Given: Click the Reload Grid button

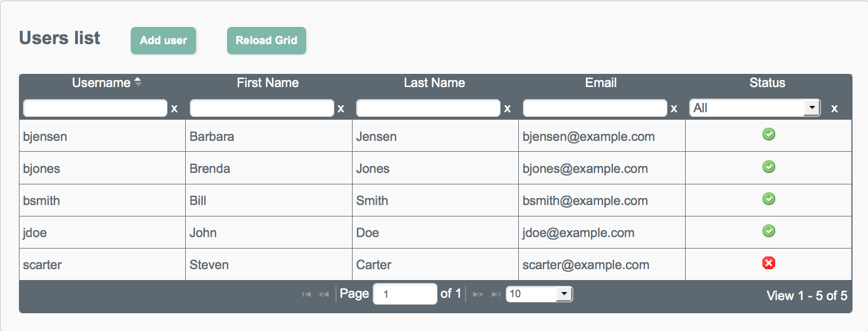Looking at the screenshot, I should (267, 41).
